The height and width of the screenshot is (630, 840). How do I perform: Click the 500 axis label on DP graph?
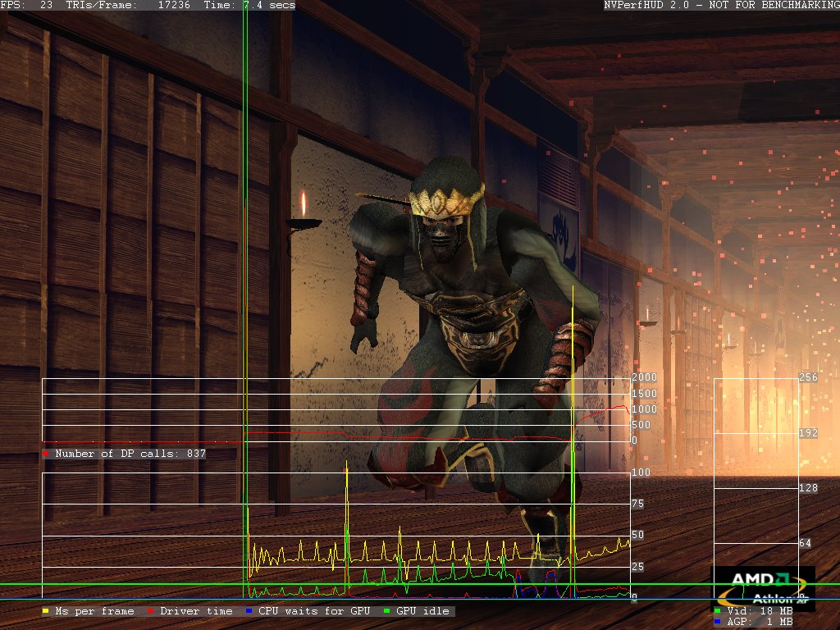click(641, 424)
